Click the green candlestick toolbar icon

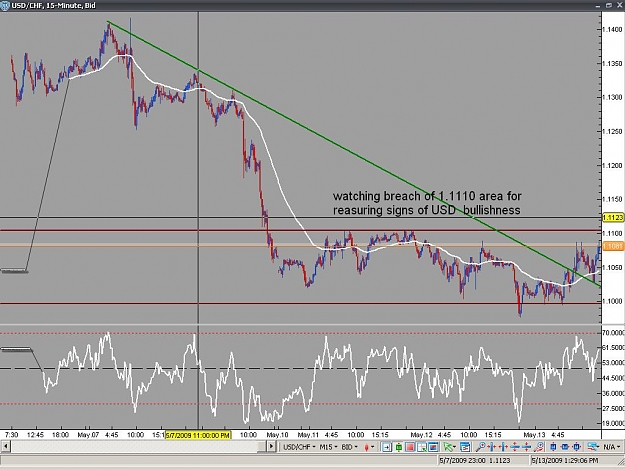click(399, 447)
